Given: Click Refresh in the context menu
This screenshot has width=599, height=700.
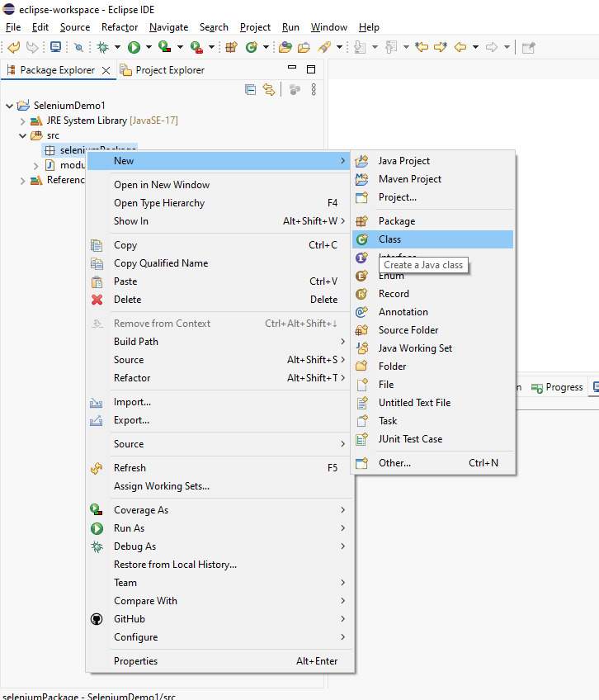Looking at the screenshot, I should (x=219, y=468).
